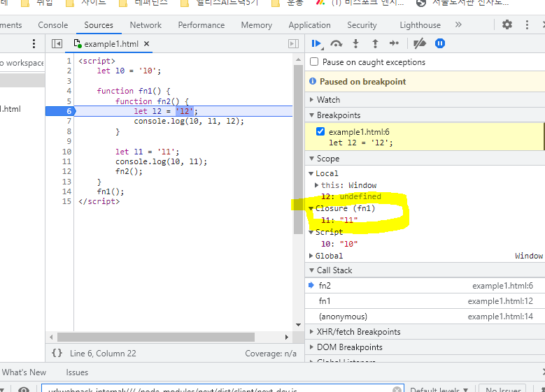Select fn1 frame in call stack

[x=425, y=300]
